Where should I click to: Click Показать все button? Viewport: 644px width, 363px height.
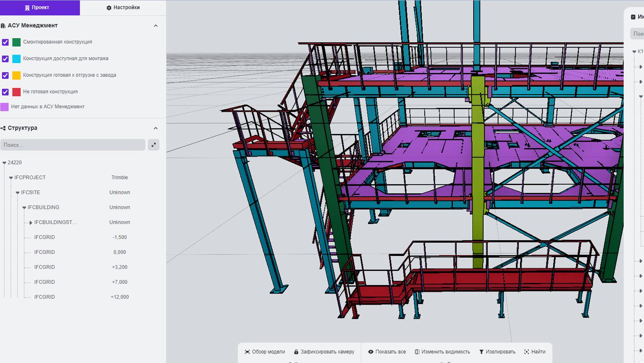pos(387,352)
